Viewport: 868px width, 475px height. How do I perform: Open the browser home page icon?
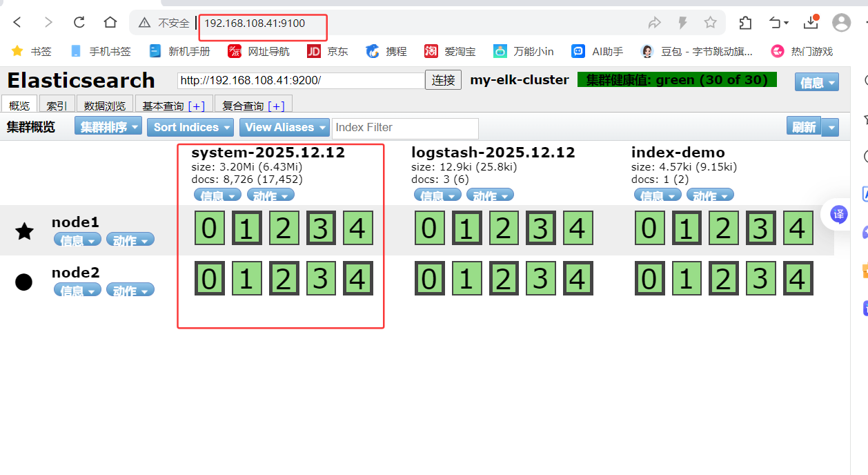tap(110, 23)
